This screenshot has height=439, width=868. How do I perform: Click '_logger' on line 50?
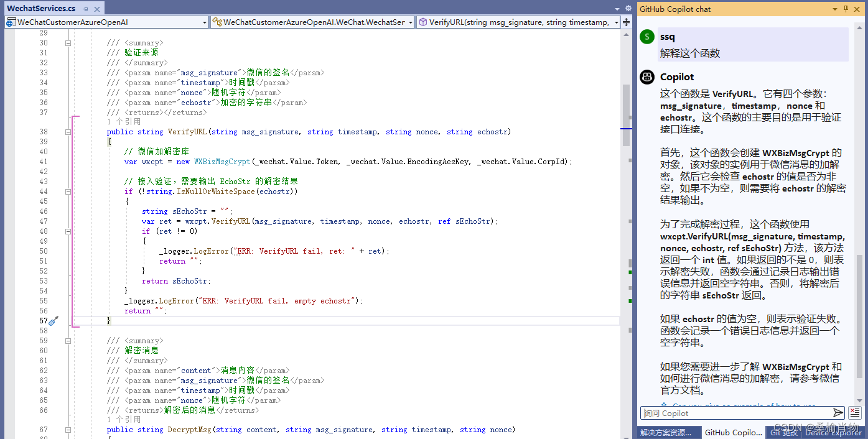[174, 251]
